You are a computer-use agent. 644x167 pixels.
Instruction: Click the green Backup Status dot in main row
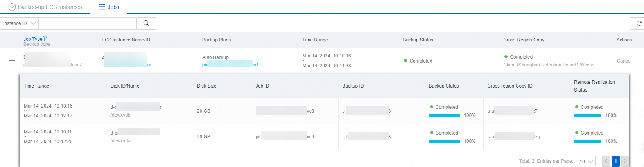[x=405, y=61]
